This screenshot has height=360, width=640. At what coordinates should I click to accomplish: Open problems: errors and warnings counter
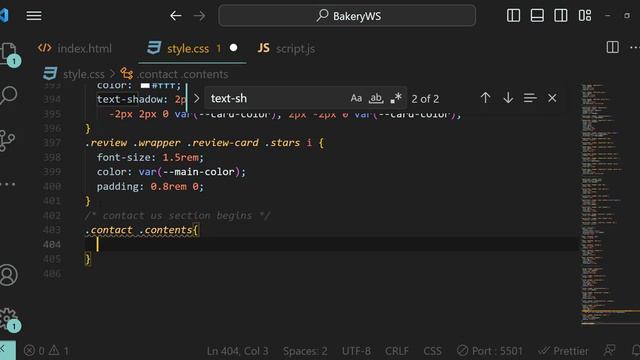[x=46, y=351]
